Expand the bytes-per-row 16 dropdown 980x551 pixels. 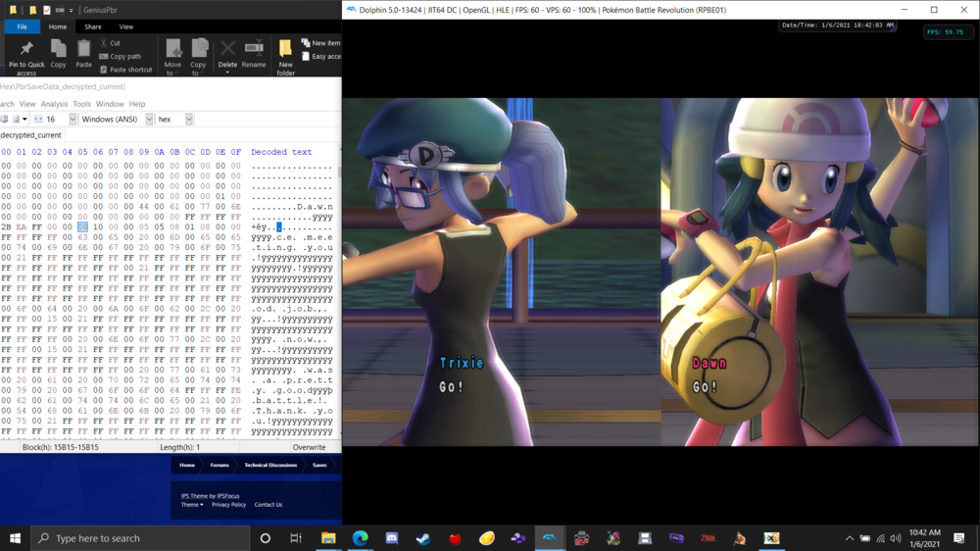[x=73, y=119]
